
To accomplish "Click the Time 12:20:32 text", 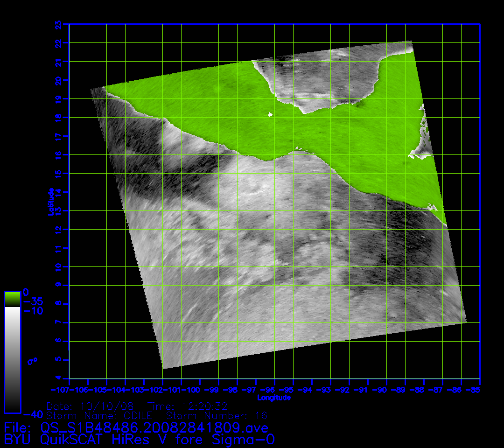I will click(187, 406).
